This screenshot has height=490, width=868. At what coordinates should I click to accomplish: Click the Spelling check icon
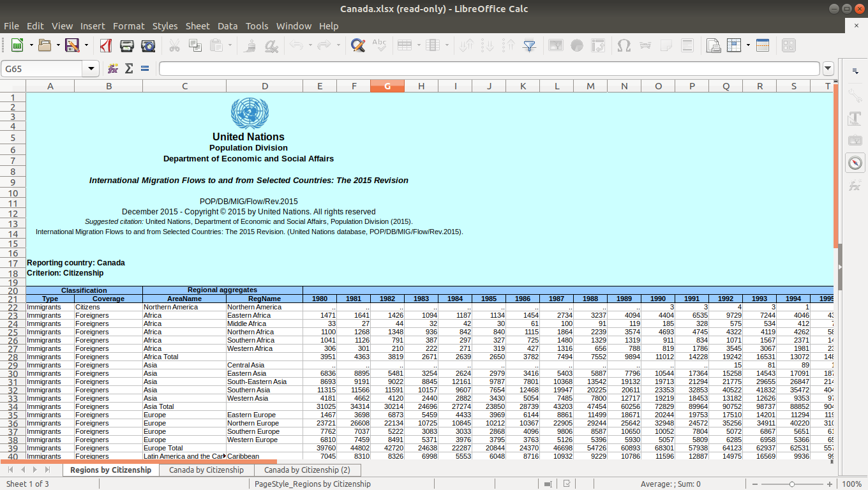click(x=379, y=45)
